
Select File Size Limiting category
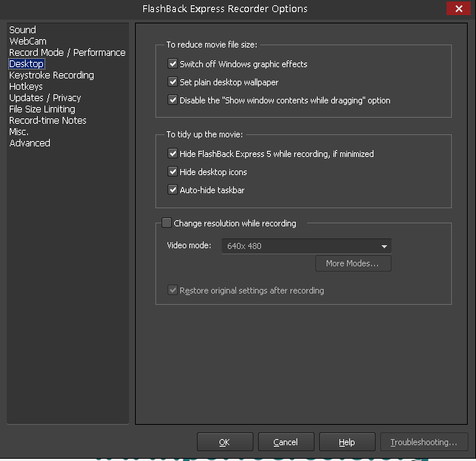[x=42, y=109]
